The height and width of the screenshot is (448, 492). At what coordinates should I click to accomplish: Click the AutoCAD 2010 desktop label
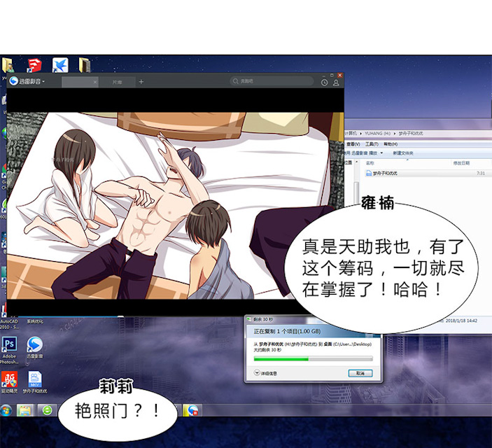[9, 324]
